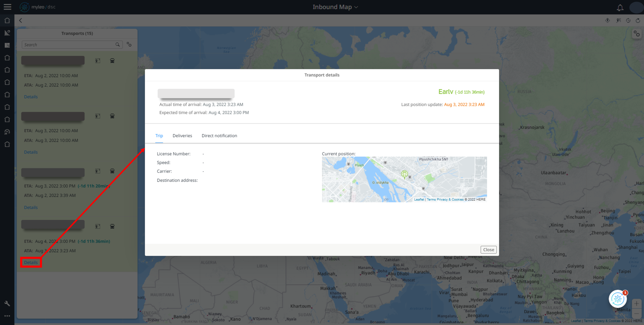Click the redacted transport name in dialog
This screenshot has width=644, height=325.
click(x=196, y=94)
